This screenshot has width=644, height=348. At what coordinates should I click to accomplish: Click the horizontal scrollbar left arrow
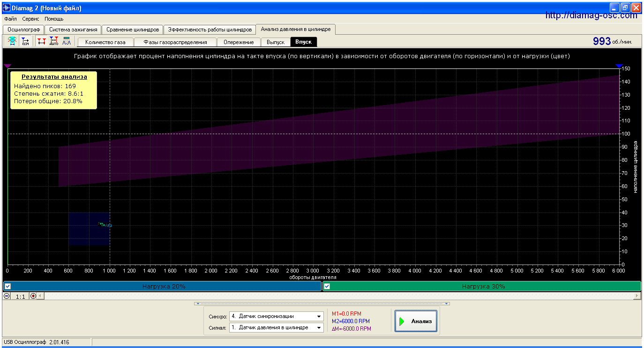click(x=40, y=296)
